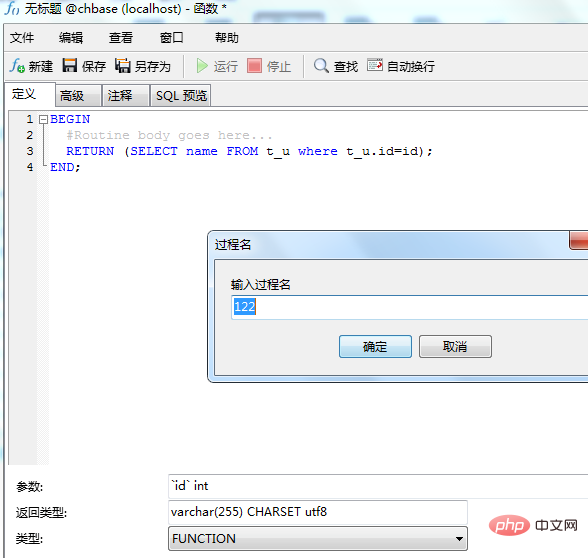Screen dimensions: 588x558
Task: Collapse the BEGIN code block fold marker
Action: [44, 119]
